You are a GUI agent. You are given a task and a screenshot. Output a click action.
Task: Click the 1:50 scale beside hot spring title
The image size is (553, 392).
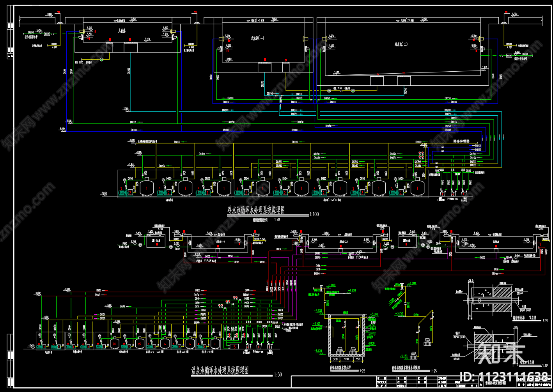point(278,375)
